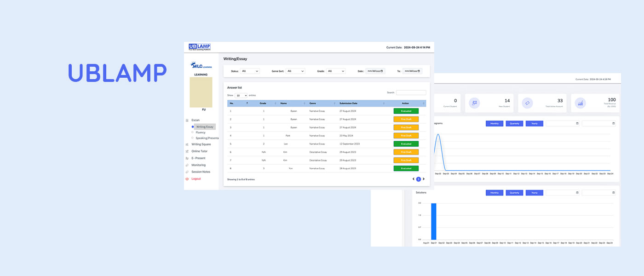This screenshot has height=276, width=644.
Task: Click the MILC Learning logo in sidebar
Action: (x=201, y=65)
